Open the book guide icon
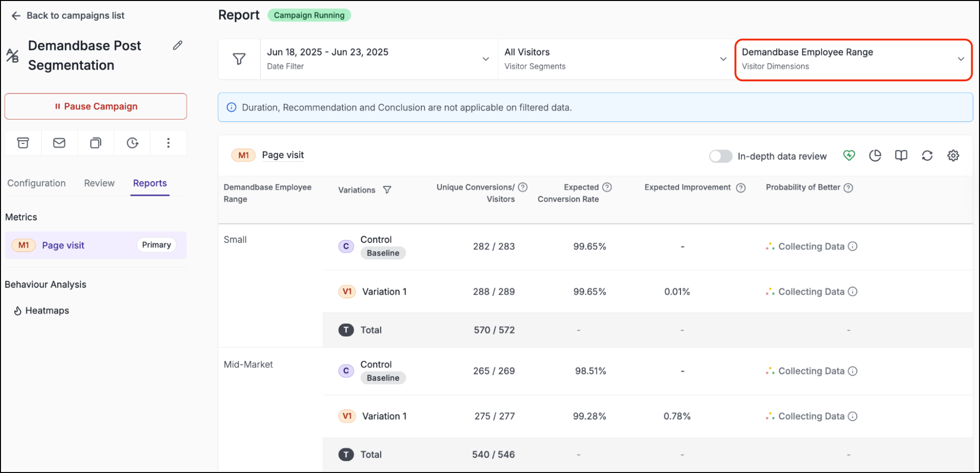 click(x=901, y=156)
